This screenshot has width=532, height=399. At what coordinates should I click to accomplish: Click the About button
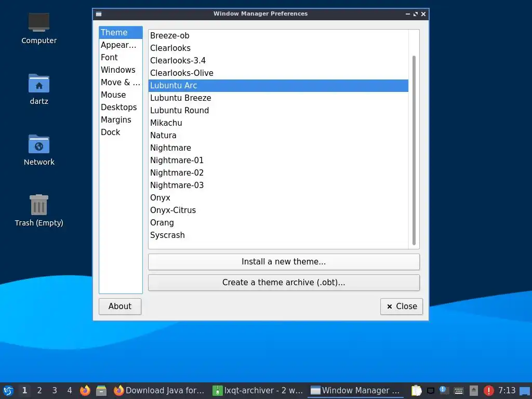120,307
